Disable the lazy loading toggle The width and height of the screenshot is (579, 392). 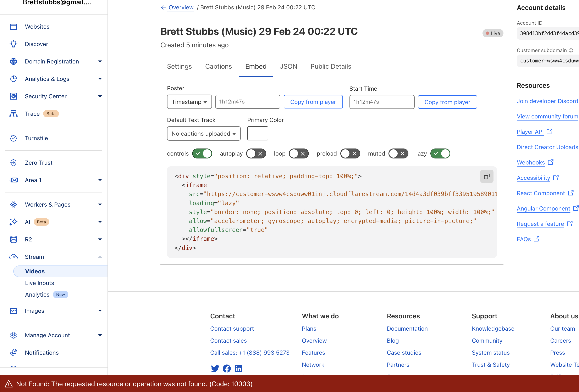point(440,154)
